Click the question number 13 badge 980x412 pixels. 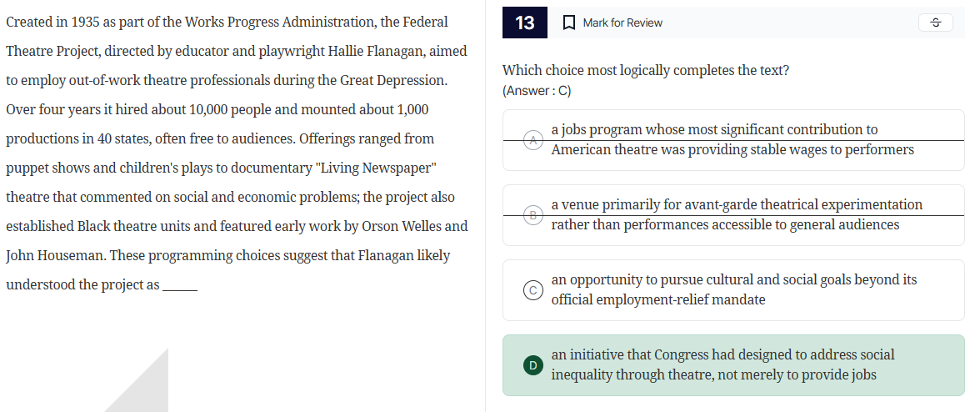click(525, 23)
